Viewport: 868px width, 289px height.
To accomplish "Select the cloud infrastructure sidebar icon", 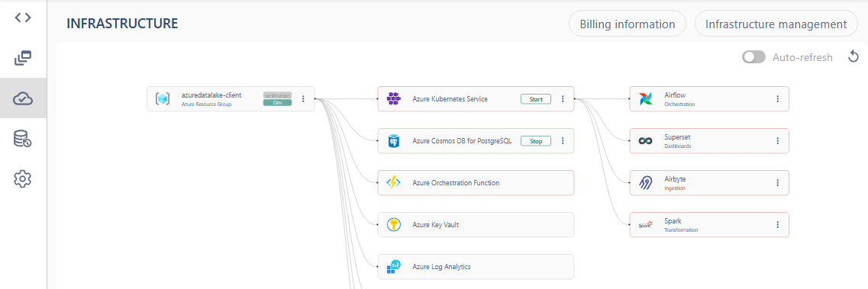I will [23, 98].
